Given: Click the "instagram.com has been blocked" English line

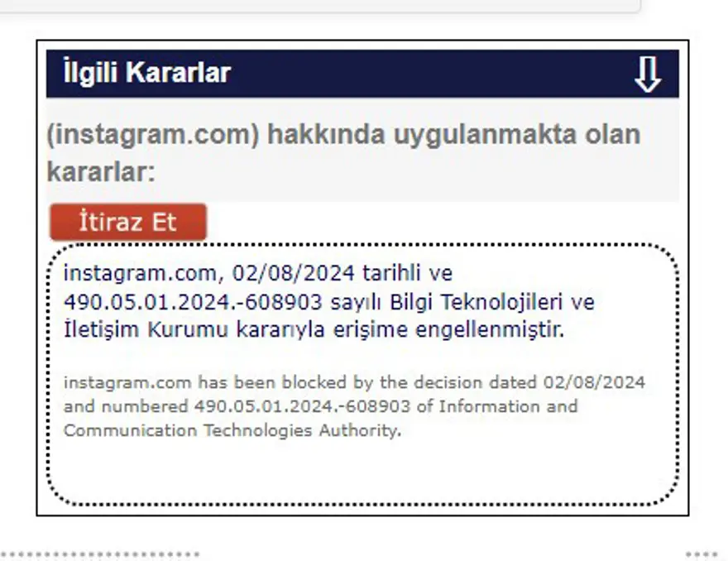Looking at the screenshot, I should pyautogui.click(x=354, y=382).
